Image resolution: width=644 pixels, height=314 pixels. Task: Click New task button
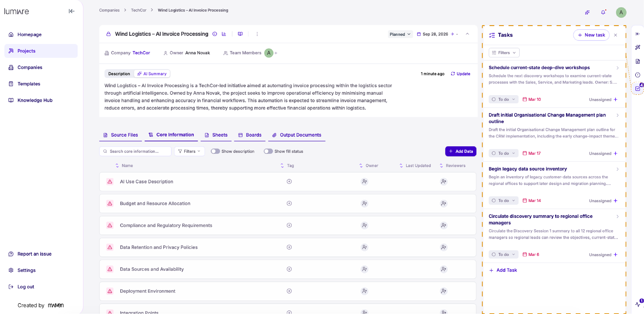point(591,35)
